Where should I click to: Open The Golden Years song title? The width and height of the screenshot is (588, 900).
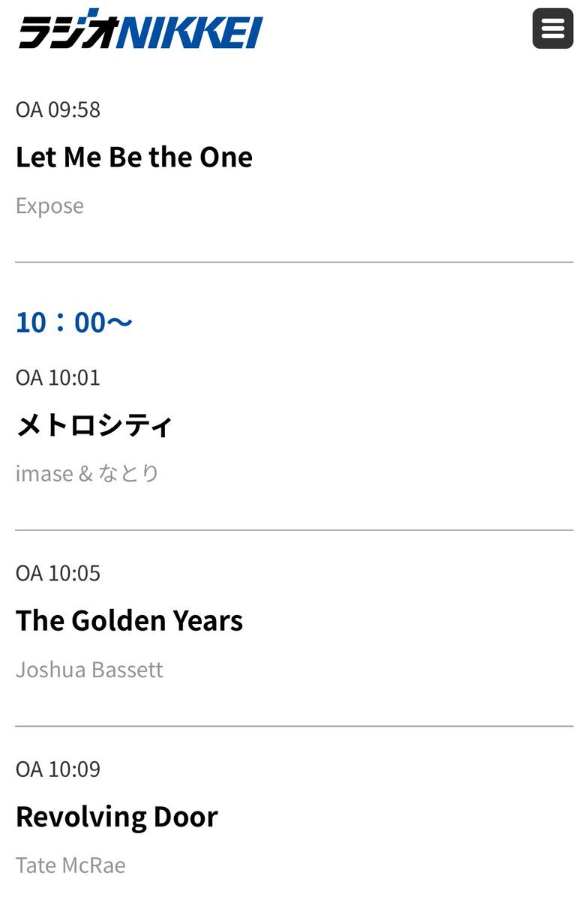[130, 620]
